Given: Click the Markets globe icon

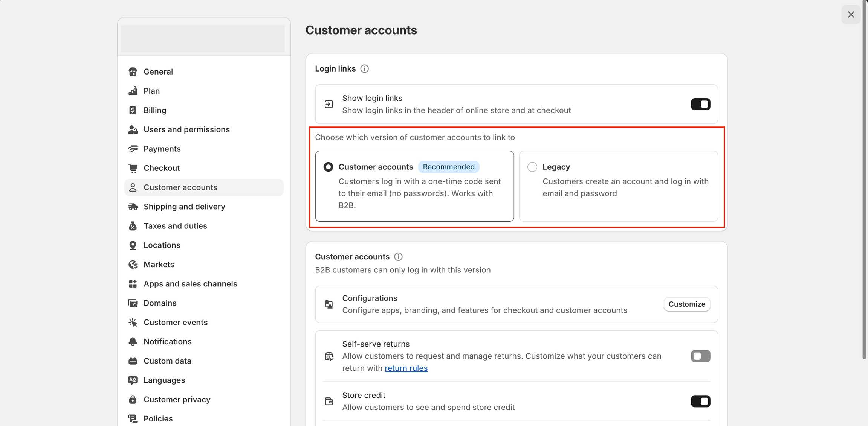Looking at the screenshot, I should click(133, 265).
